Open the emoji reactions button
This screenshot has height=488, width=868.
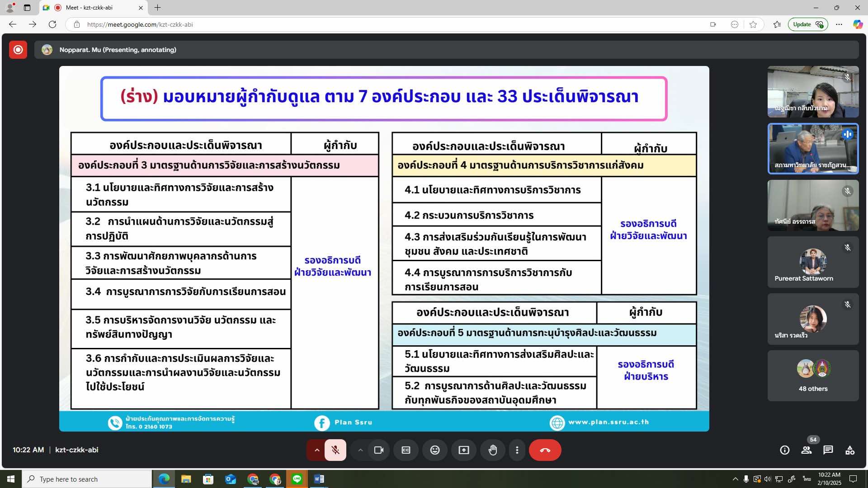pyautogui.click(x=435, y=450)
